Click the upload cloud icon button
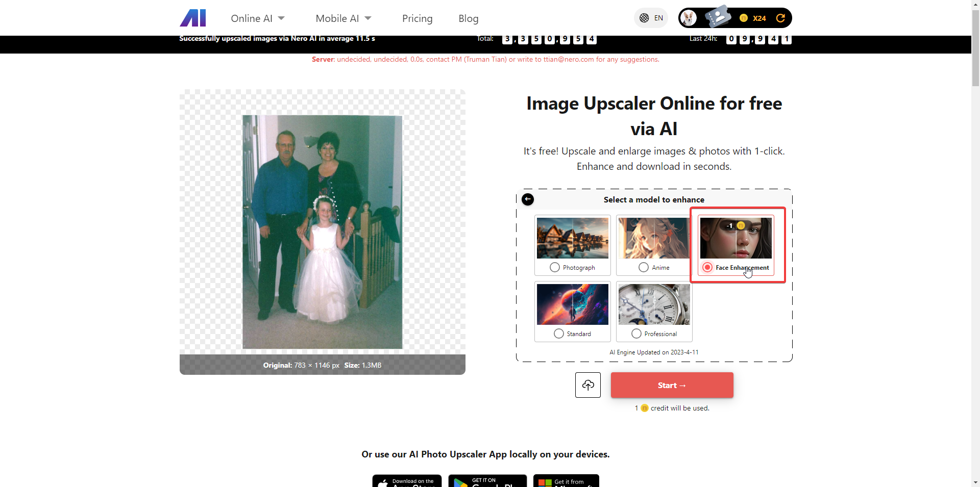 point(587,385)
